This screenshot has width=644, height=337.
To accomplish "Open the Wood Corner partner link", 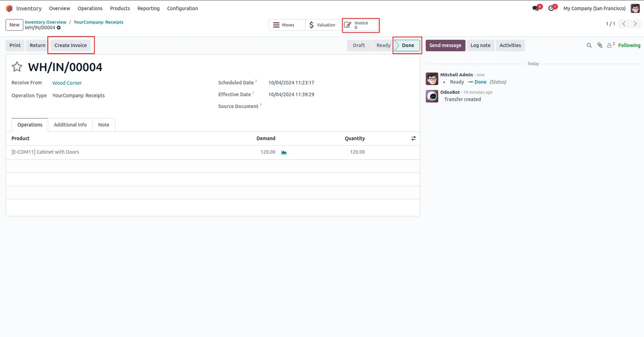I will click(67, 83).
